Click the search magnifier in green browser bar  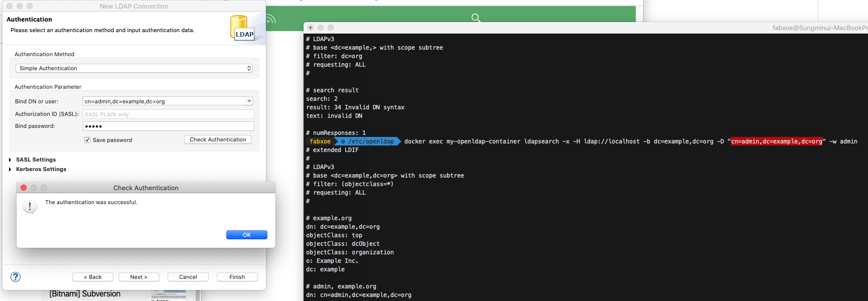coord(476,18)
